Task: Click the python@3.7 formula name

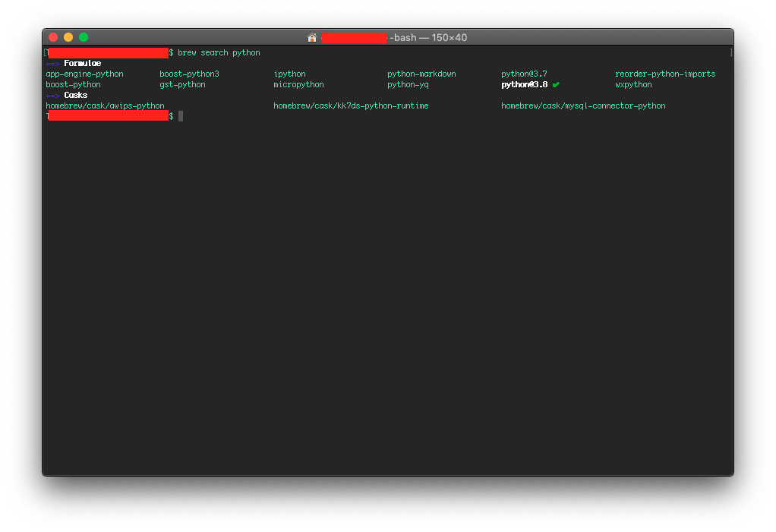Action: 524,74
